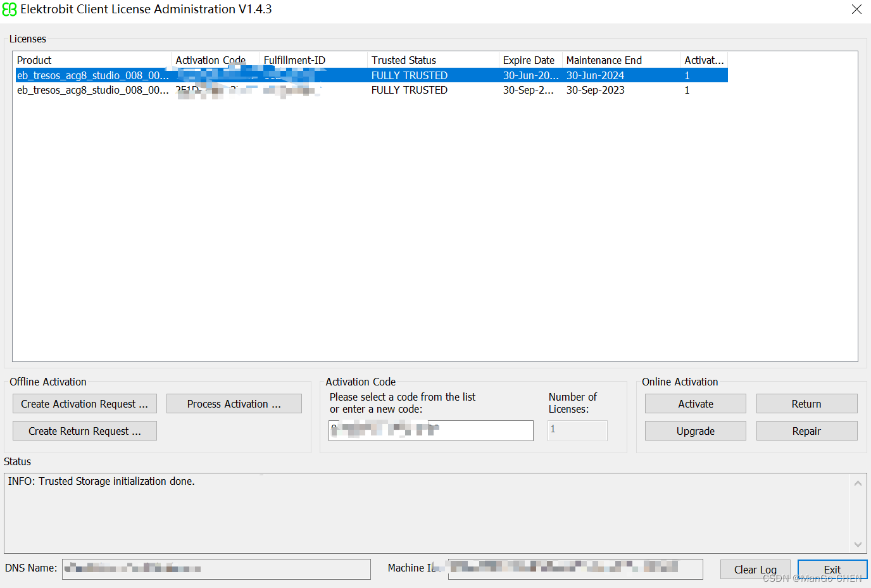
Task: Sort licenses by Product column header
Action: [x=93, y=60]
